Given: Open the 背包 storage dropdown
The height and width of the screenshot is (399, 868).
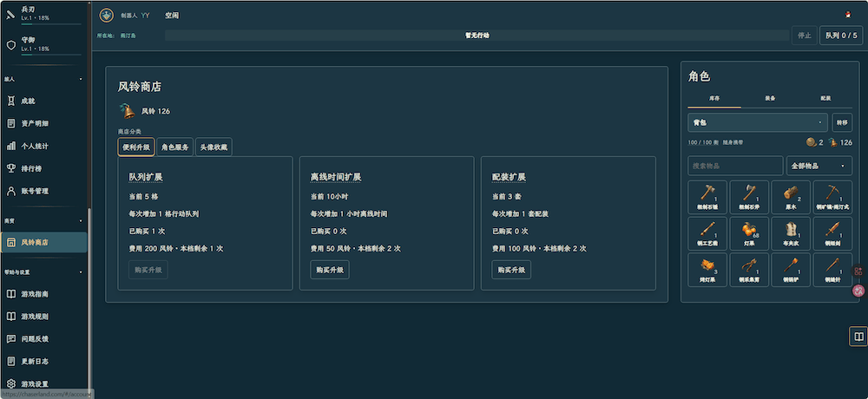Looking at the screenshot, I should click(x=757, y=122).
